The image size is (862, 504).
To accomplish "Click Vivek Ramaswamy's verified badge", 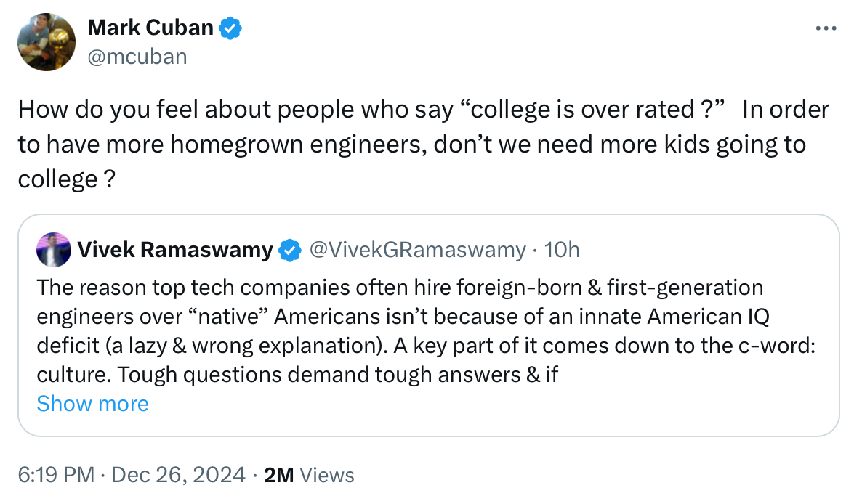I will [290, 251].
